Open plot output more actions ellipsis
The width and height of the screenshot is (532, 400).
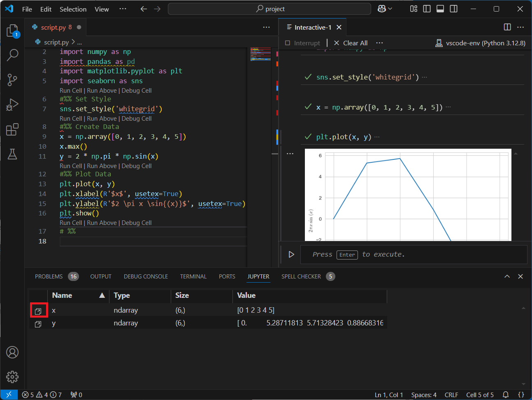point(290,154)
